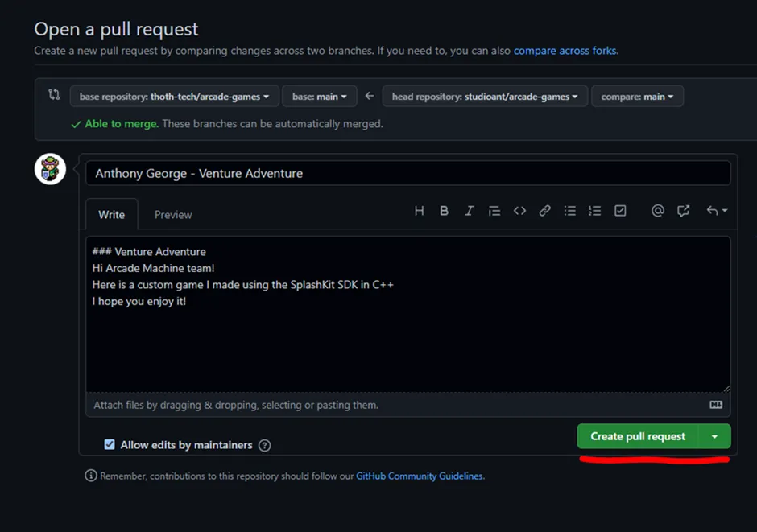Insert code formatting with angle brackets icon
This screenshot has height=532, width=757.
[x=519, y=211]
